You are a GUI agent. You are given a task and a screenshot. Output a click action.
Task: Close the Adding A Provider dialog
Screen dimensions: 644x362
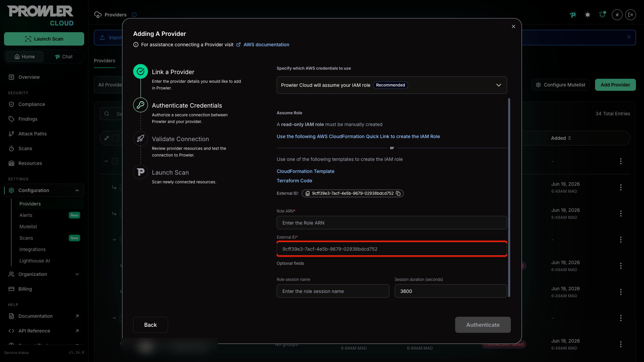pos(513,26)
